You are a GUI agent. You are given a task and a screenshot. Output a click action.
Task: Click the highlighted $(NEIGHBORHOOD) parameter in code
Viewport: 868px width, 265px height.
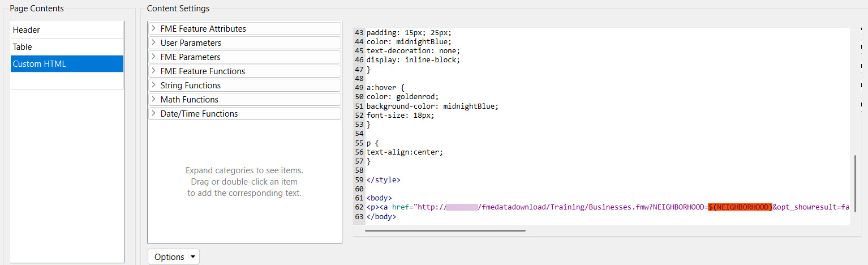pos(740,207)
